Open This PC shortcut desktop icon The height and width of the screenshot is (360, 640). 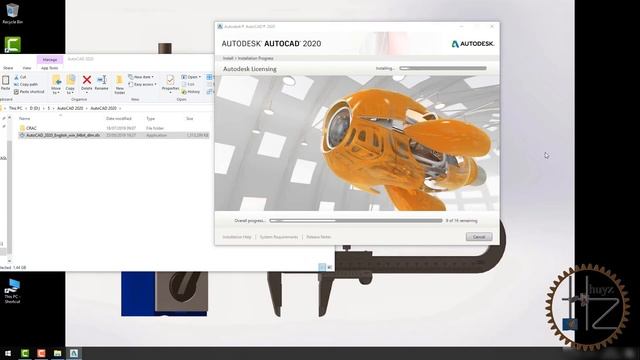tap(12, 291)
